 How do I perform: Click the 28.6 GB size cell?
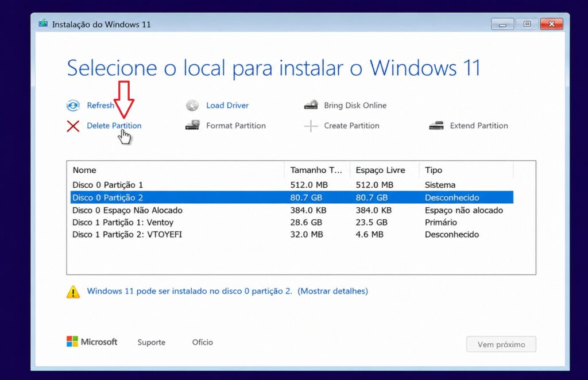[x=306, y=222]
